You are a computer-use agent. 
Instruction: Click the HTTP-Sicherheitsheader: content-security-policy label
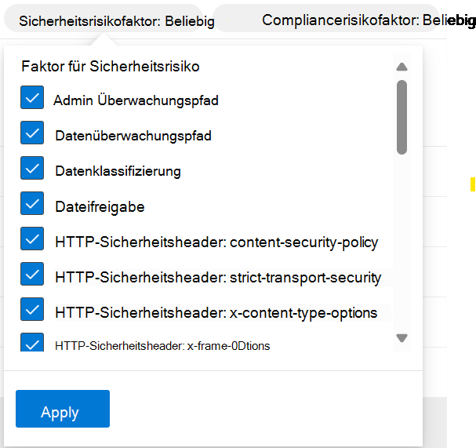[x=216, y=242]
